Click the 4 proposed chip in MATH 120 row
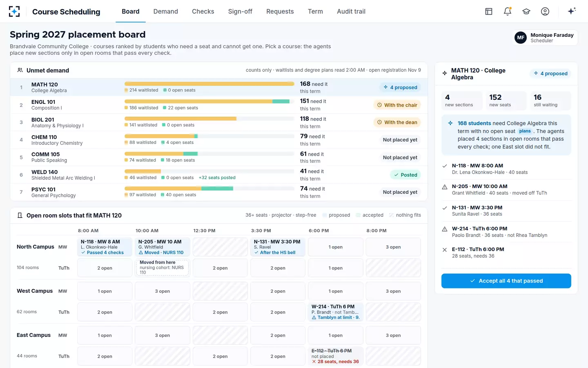Viewport: 588px width, 368px height. tap(400, 87)
